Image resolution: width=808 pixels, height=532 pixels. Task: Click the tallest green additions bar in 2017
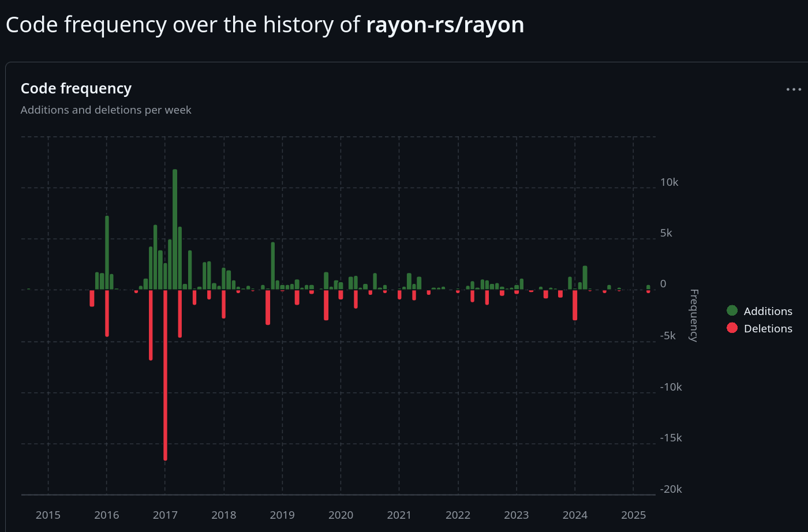coord(175,229)
